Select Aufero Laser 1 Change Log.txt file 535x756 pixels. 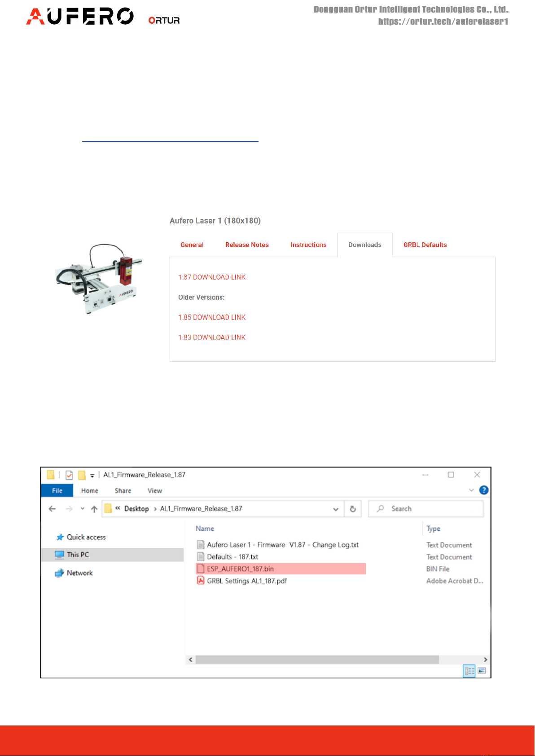tap(283, 545)
